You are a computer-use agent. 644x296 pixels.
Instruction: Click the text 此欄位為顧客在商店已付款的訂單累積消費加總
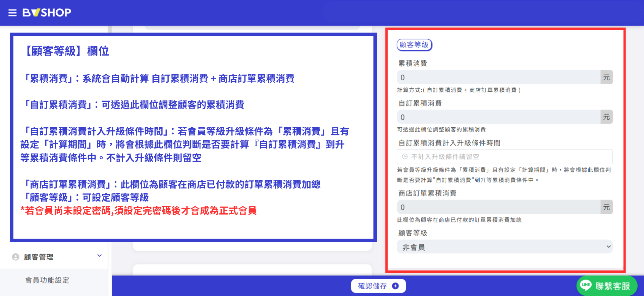click(459, 220)
